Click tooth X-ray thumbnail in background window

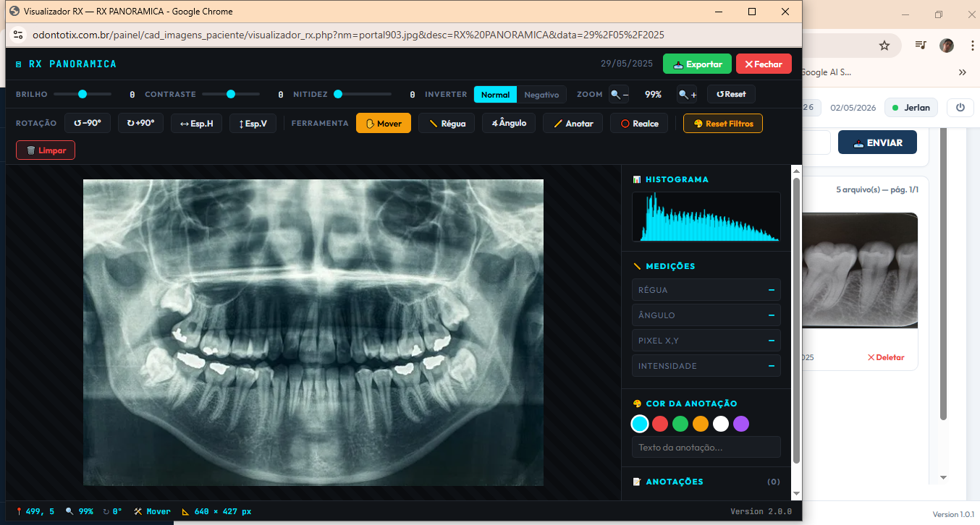(x=861, y=269)
